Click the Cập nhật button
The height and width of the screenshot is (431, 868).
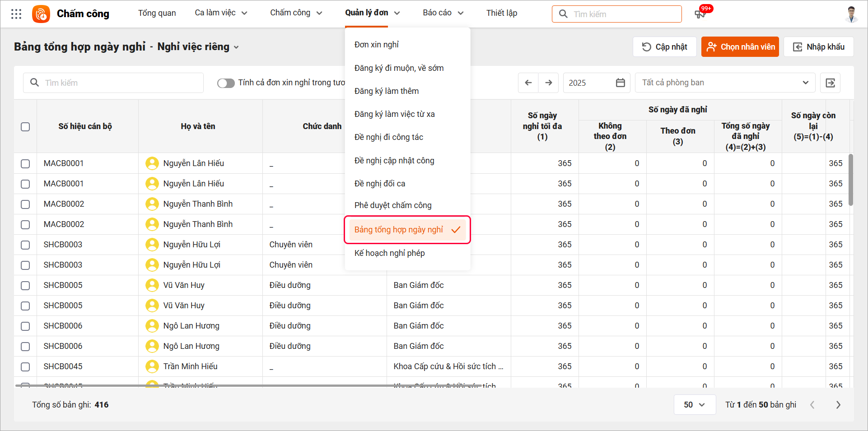point(664,47)
